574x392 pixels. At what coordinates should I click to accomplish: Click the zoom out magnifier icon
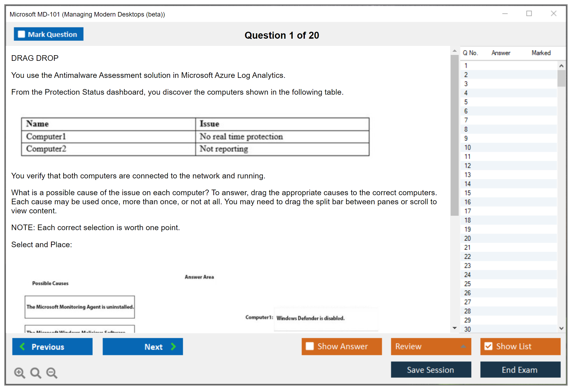point(52,373)
